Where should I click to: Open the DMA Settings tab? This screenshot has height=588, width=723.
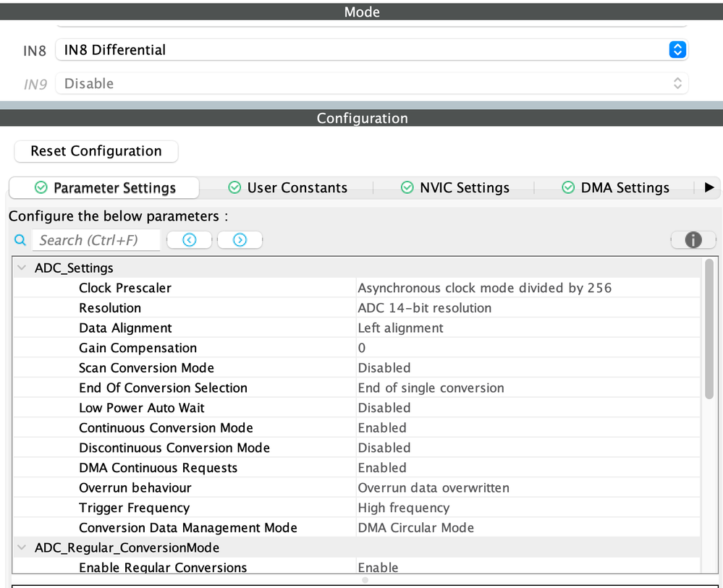[x=624, y=187]
